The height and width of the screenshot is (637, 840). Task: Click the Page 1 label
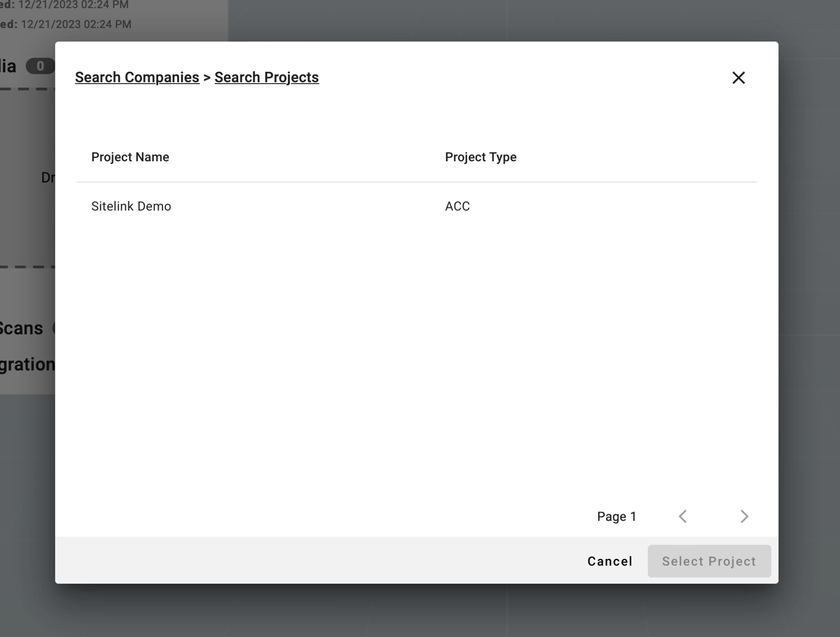[x=616, y=516]
